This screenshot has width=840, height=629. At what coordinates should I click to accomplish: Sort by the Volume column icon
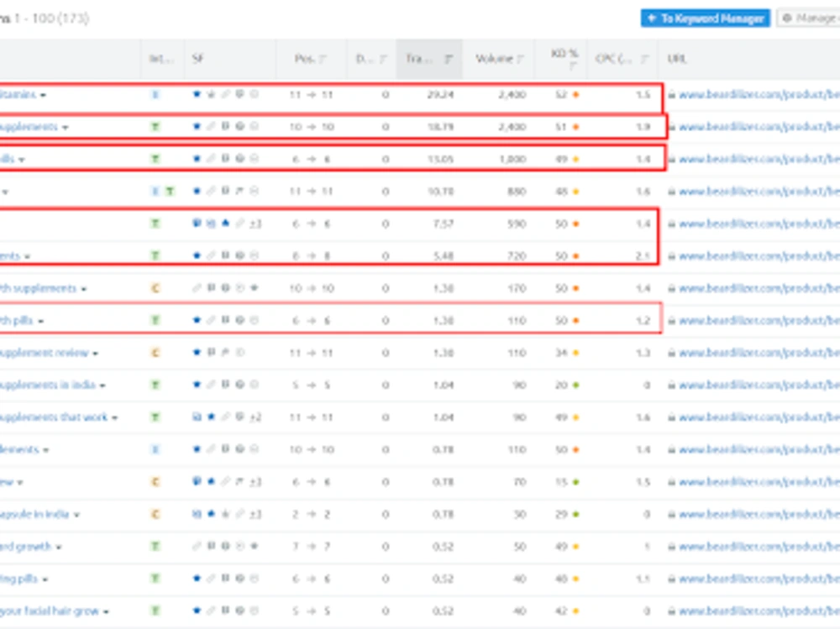coord(520,59)
